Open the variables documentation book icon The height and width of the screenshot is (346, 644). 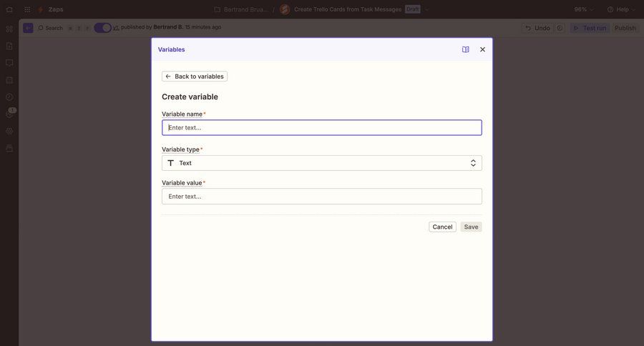pos(465,49)
